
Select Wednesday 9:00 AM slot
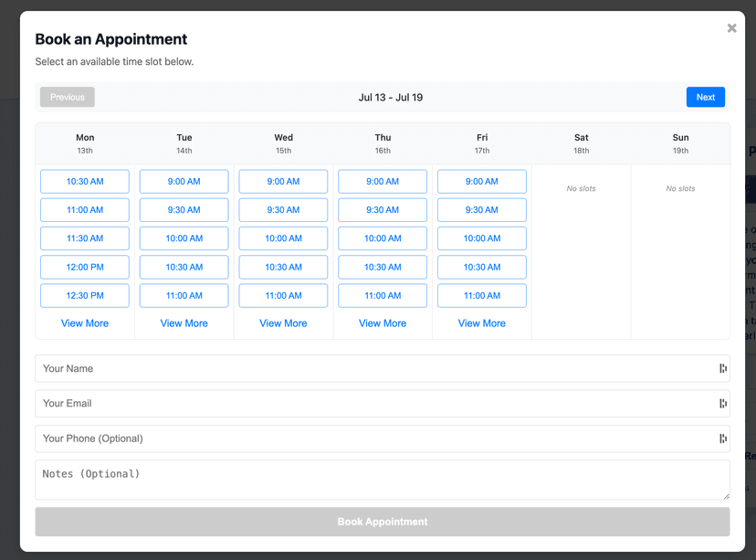point(283,182)
